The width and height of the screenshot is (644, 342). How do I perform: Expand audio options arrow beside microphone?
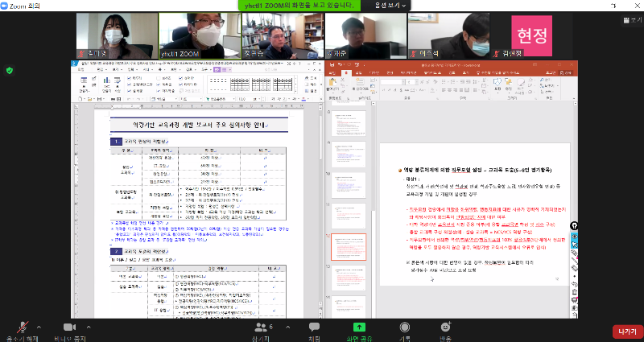tap(39, 328)
